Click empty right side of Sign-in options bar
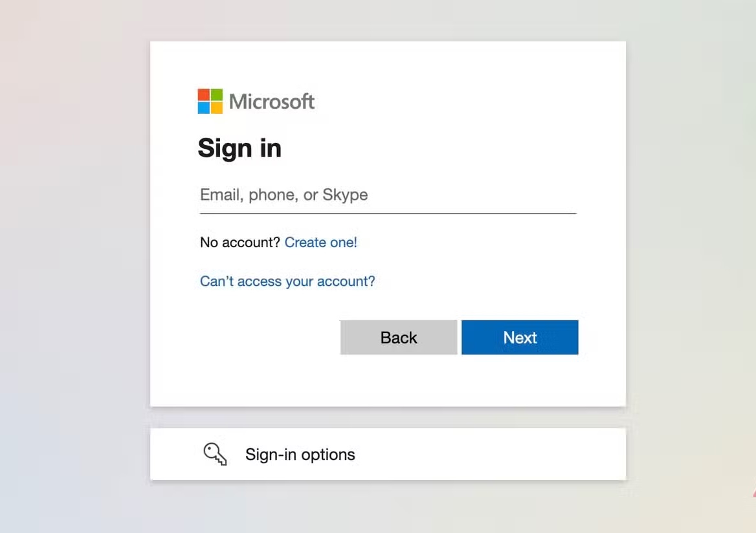 506,454
